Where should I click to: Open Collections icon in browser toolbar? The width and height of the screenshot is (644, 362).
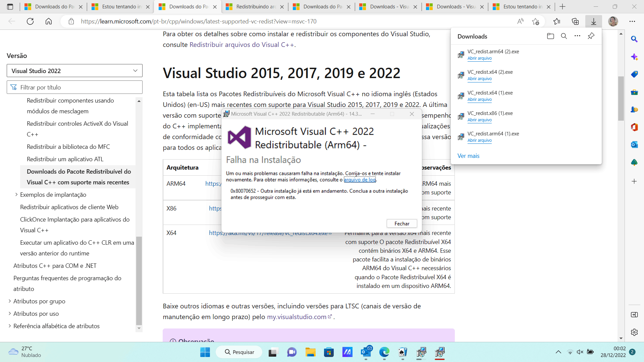click(x=575, y=21)
